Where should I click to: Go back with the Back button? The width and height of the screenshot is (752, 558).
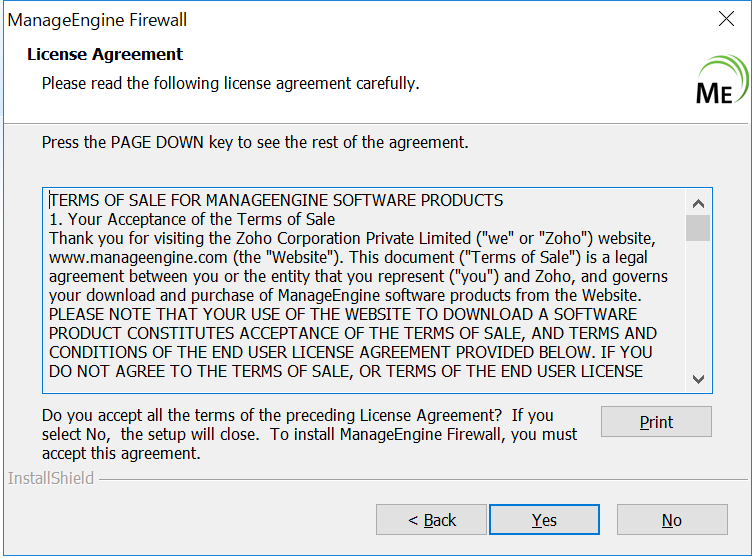431,520
